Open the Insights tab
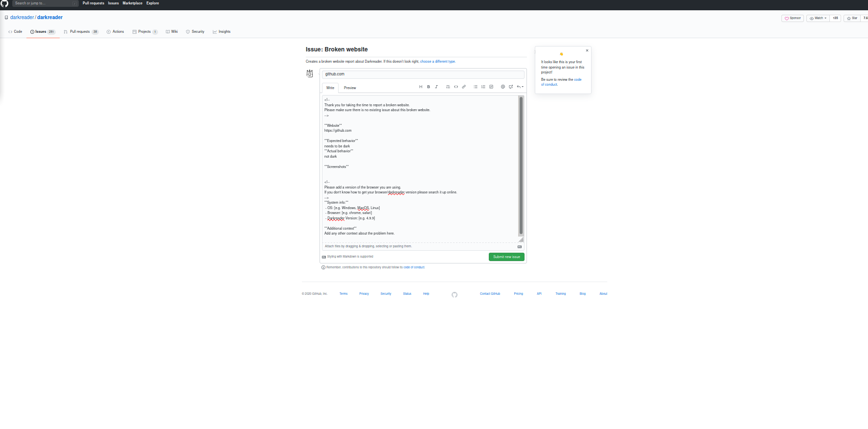 click(222, 32)
